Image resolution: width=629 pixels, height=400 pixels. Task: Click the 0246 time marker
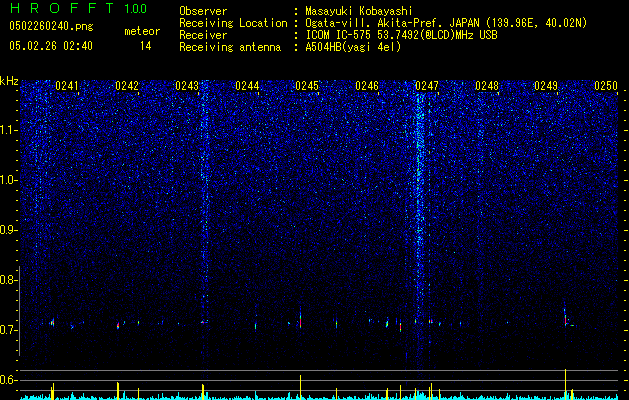tap(367, 86)
